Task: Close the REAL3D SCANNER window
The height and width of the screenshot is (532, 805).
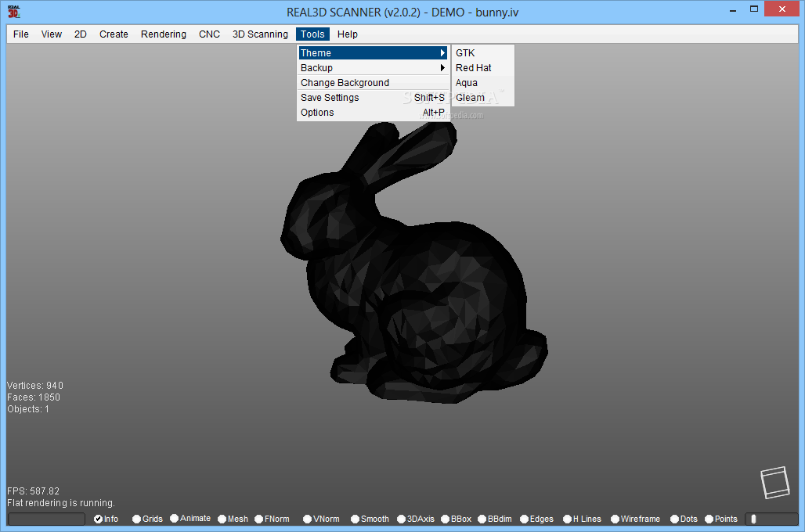Action: [x=782, y=9]
